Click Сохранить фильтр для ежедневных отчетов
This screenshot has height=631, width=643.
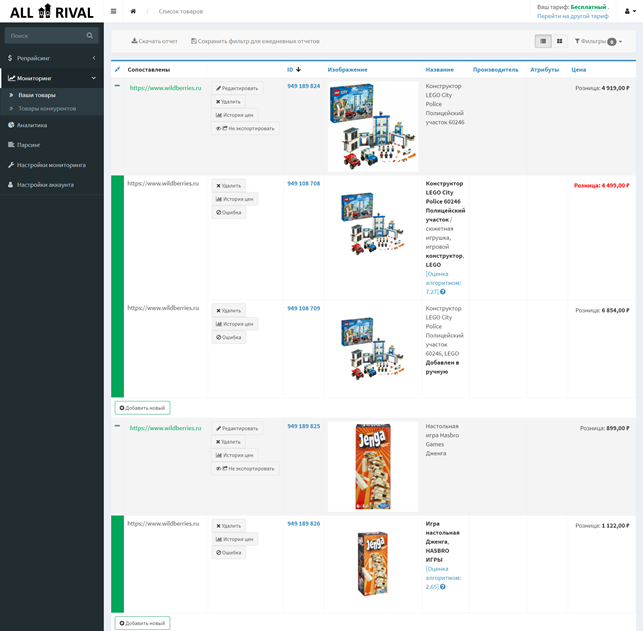coord(255,41)
